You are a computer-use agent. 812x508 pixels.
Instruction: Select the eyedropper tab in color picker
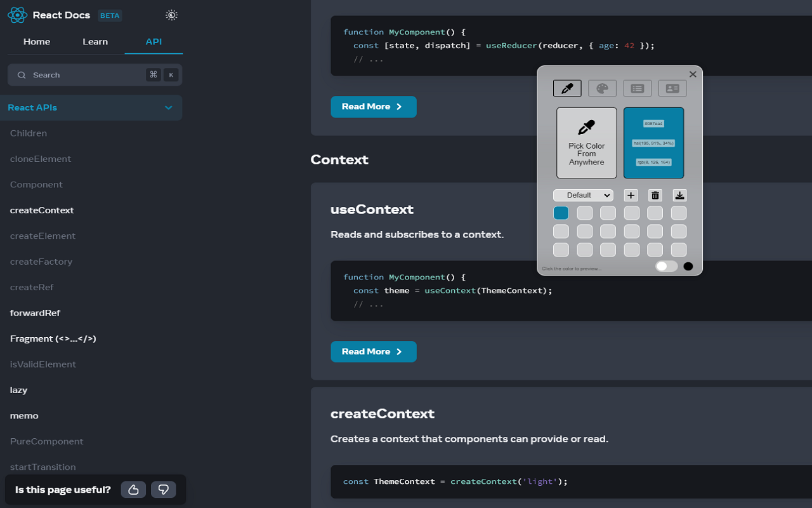(x=567, y=88)
